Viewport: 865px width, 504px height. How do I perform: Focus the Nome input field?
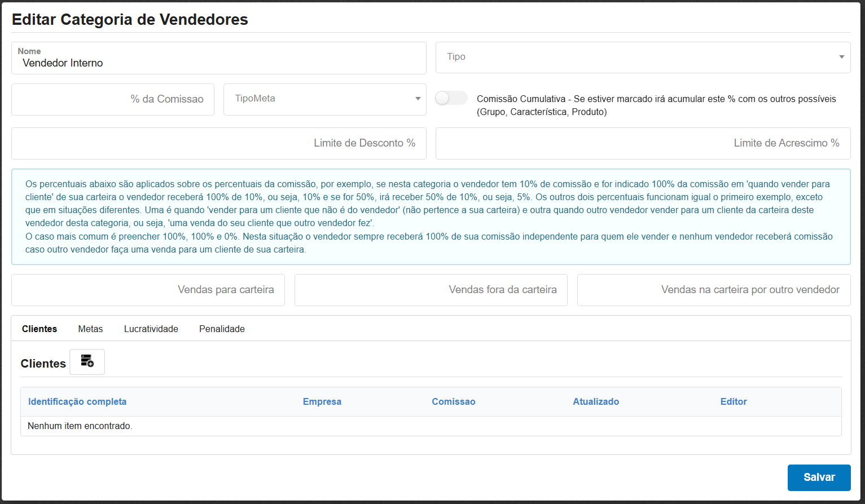click(x=218, y=63)
